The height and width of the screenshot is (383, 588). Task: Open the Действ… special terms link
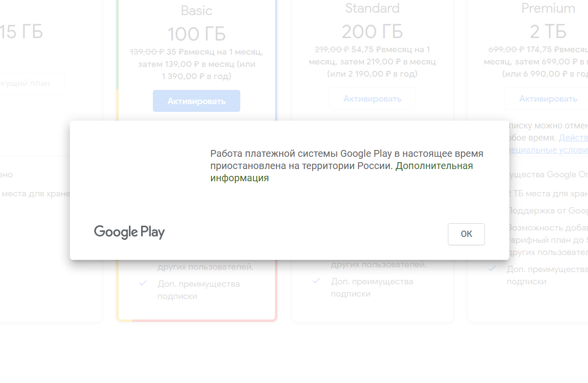pyautogui.click(x=573, y=138)
